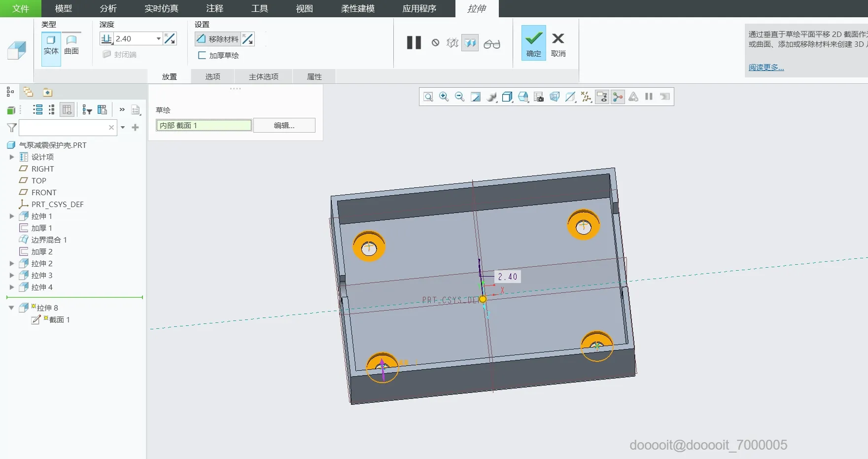Flip the depth direction next to 2.40
Viewport: 868px width, 459px height.
point(170,38)
